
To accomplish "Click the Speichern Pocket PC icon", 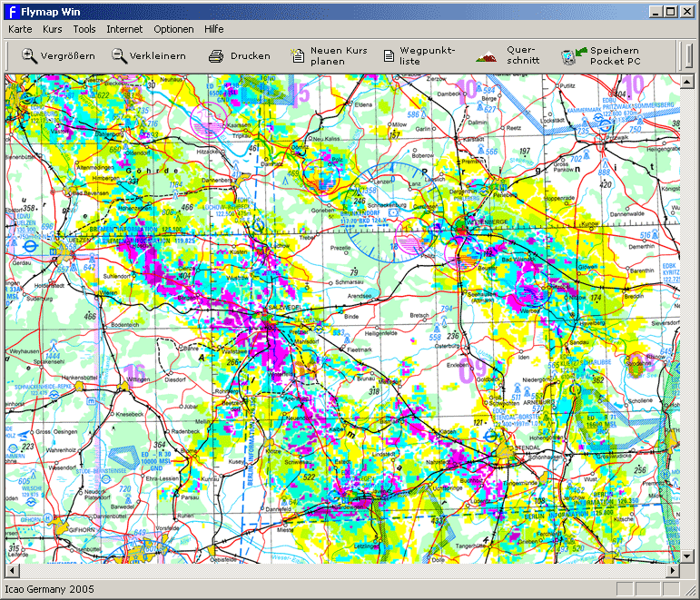I will tap(574, 55).
